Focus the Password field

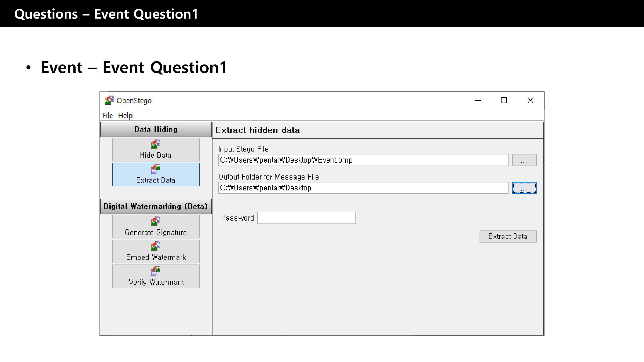(306, 218)
